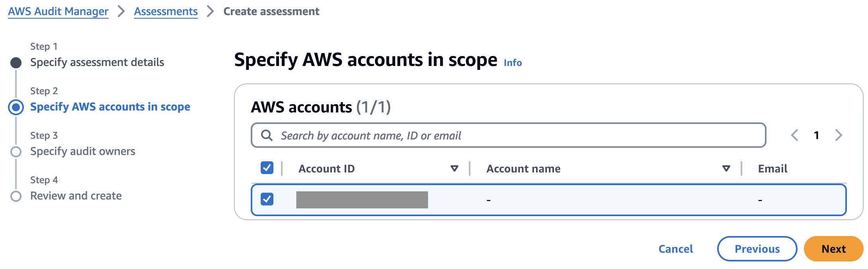Open the Account ID filter dropdown
Image resolution: width=868 pixels, height=269 pixels.
point(454,168)
